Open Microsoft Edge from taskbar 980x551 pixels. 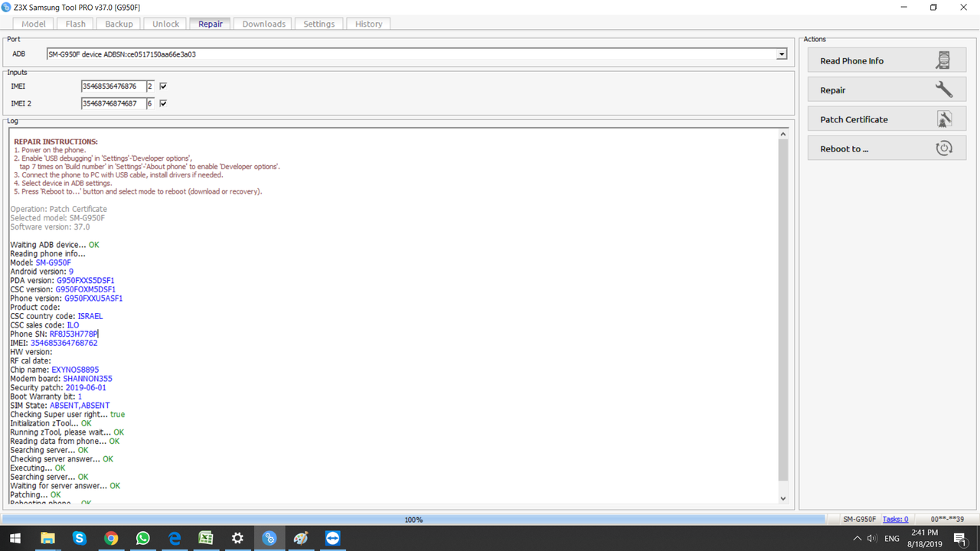point(175,539)
